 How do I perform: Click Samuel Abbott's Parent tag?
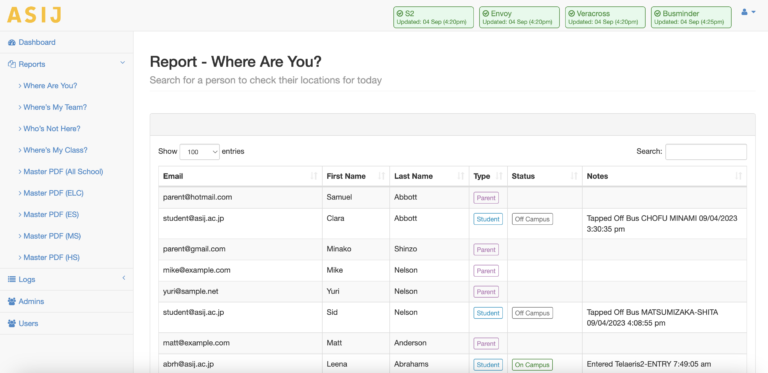[486, 198]
